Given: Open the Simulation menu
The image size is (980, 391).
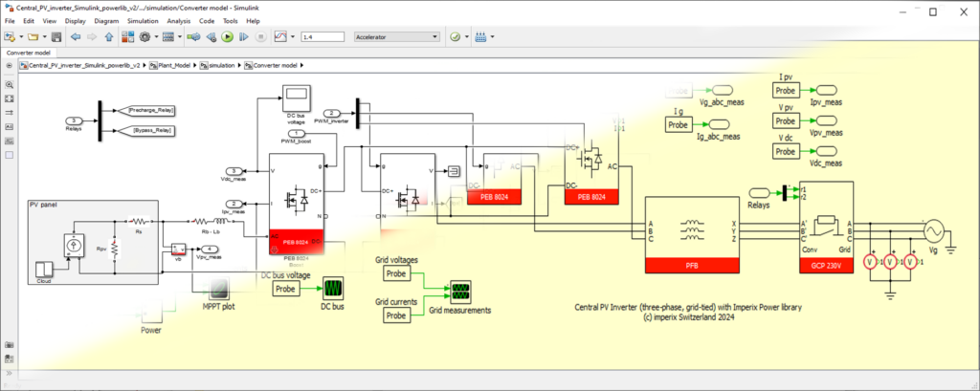Looking at the screenshot, I should click(143, 20).
